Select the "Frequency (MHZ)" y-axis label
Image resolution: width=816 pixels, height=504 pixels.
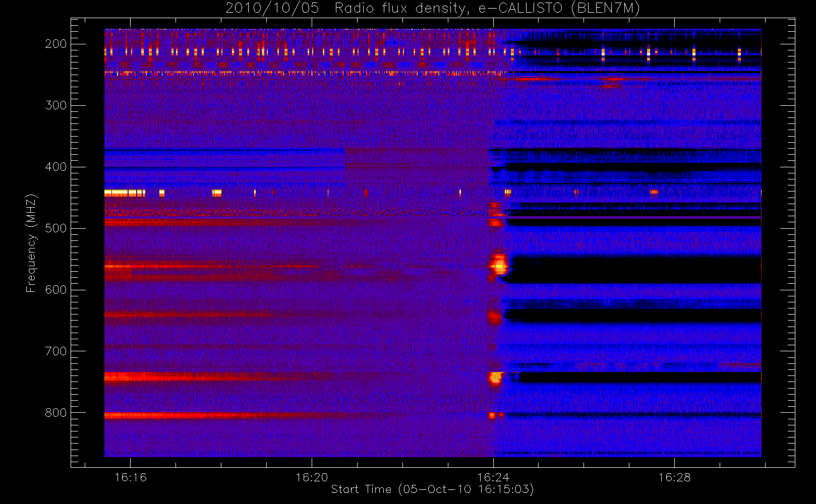pos(31,243)
